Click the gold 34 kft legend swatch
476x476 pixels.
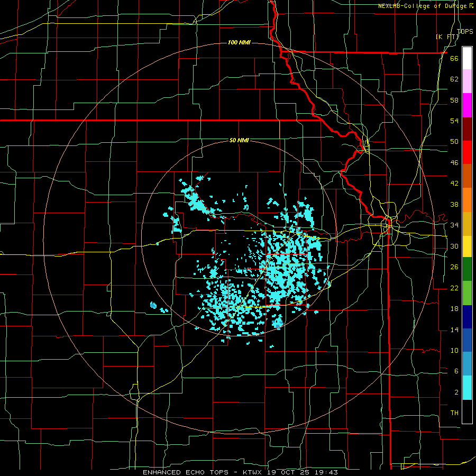467,224
